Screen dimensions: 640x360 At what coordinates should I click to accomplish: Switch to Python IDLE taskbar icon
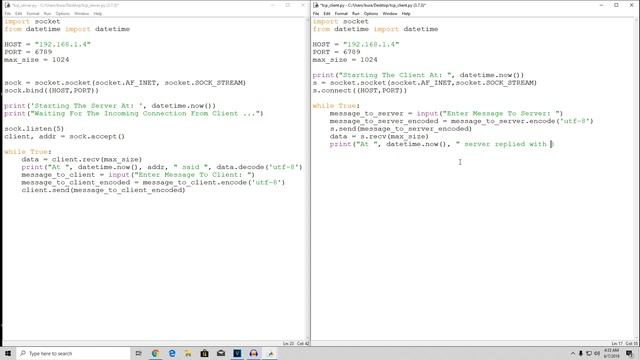pos(270,353)
